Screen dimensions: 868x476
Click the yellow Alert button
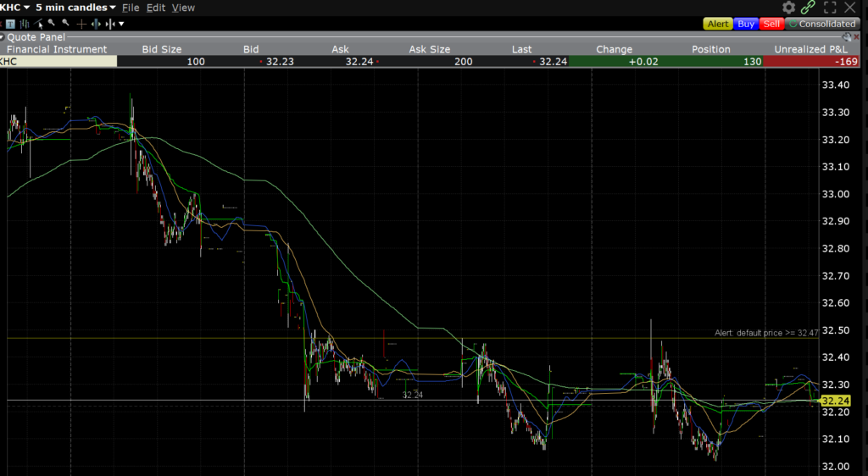point(718,24)
